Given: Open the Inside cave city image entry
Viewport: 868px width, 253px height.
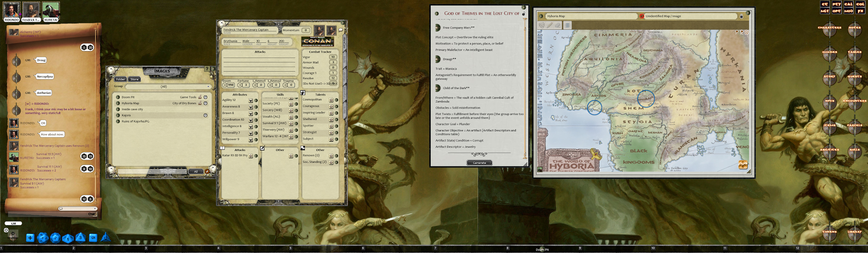Looking at the screenshot, I should pos(132,109).
